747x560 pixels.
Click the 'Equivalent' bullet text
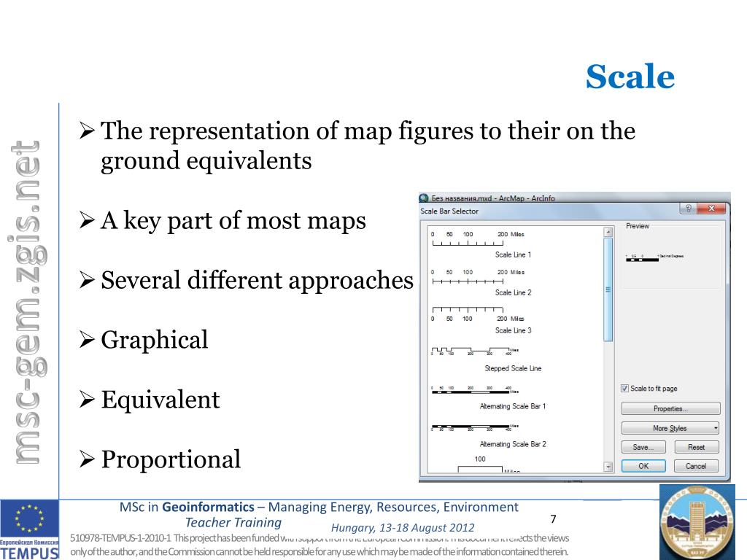click(160, 399)
